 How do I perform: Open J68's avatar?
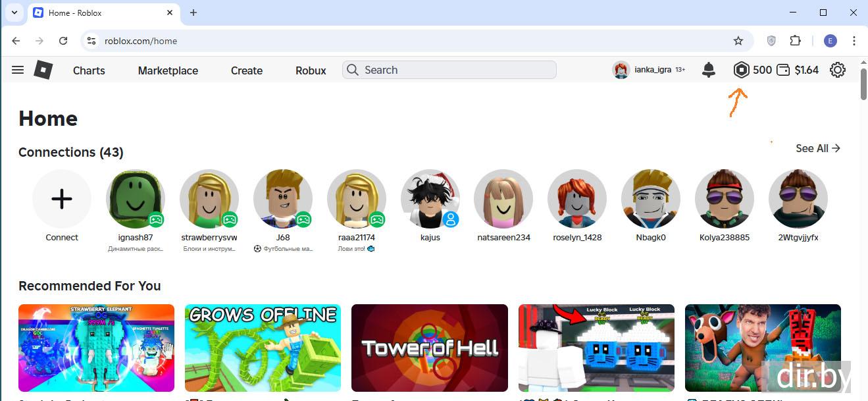click(283, 199)
